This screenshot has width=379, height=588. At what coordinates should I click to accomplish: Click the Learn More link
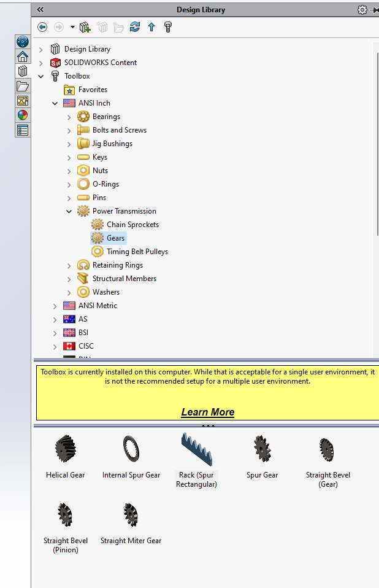[208, 412]
